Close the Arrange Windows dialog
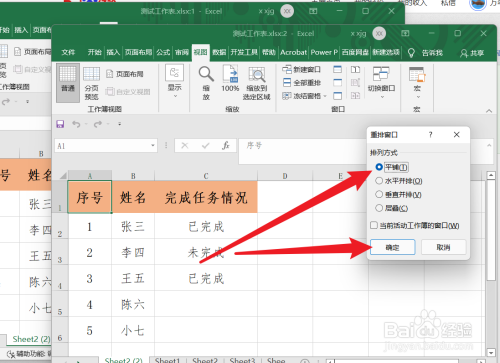The image size is (500, 363). tap(456, 135)
